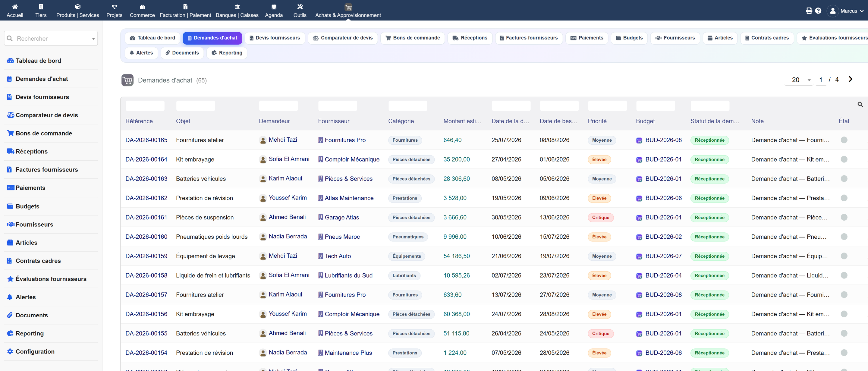The width and height of the screenshot is (868, 371).
Task: Expand the Marcus user menu
Action: (x=846, y=11)
